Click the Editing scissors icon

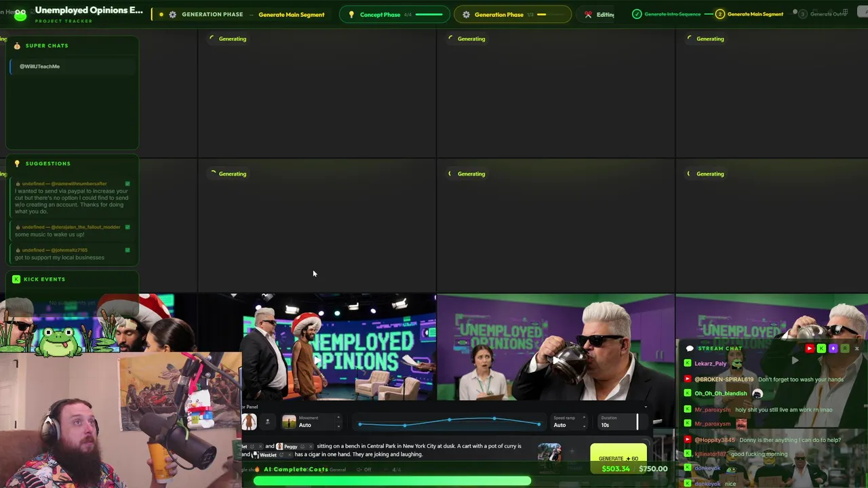pos(589,15)
